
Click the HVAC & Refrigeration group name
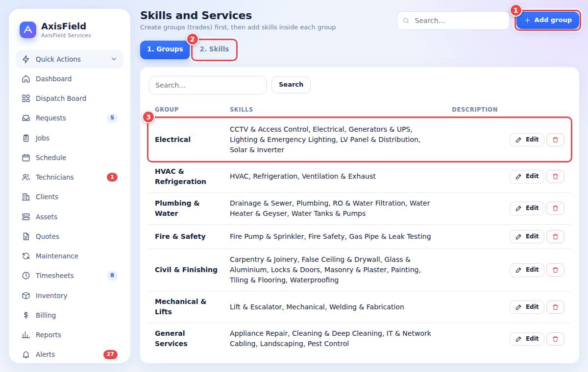[180, 176]
